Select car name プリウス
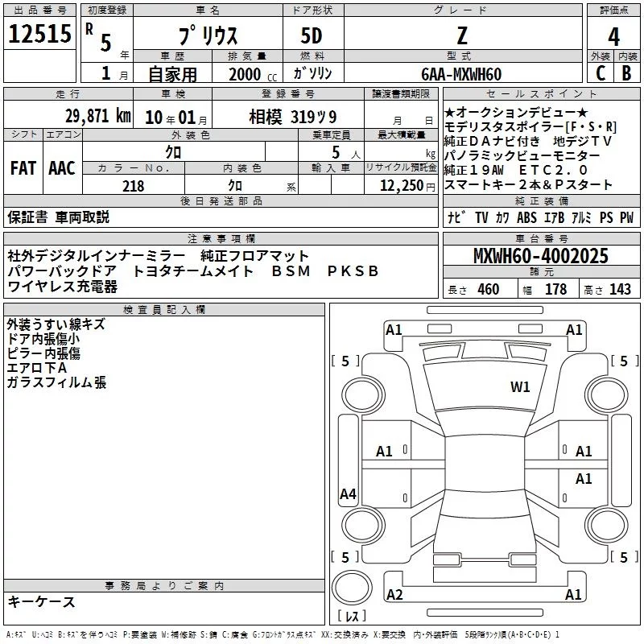The image size is (644, 644). pos(208,35)
